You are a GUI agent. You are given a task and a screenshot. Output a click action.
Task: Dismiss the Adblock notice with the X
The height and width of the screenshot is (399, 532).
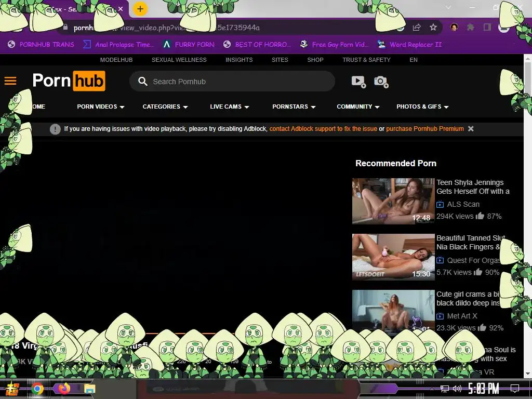pos(471,129)
